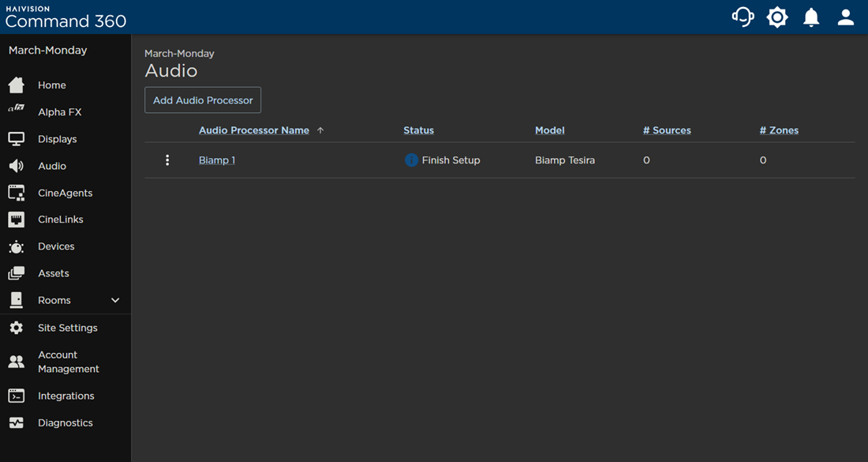
Task: Sort by Status column header
Action: pyautogui.click(x=418, y=130)
